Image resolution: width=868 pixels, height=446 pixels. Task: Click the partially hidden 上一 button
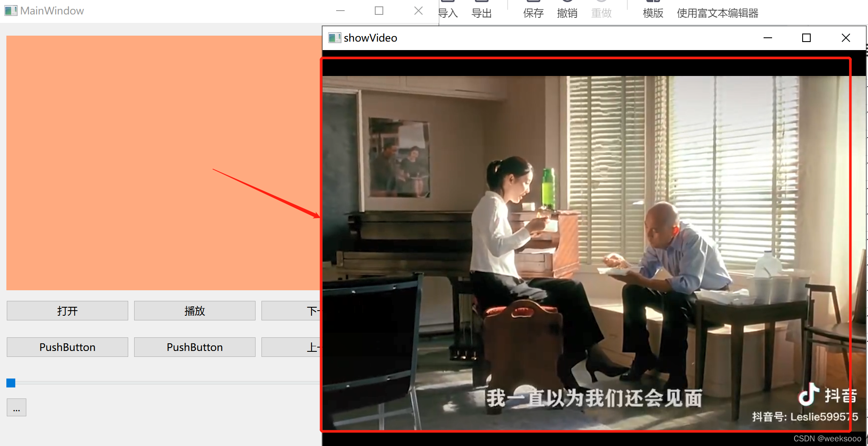coord(292,347)
